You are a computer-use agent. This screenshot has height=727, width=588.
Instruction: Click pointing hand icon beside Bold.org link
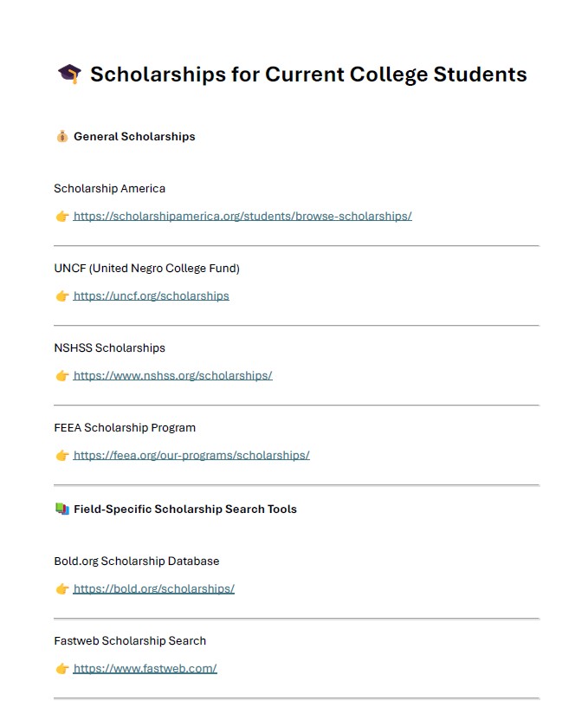tap(62, 589)
